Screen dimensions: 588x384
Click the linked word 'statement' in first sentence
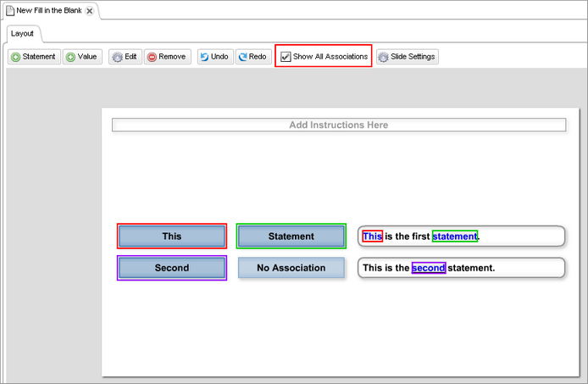(x=455, y=237)
